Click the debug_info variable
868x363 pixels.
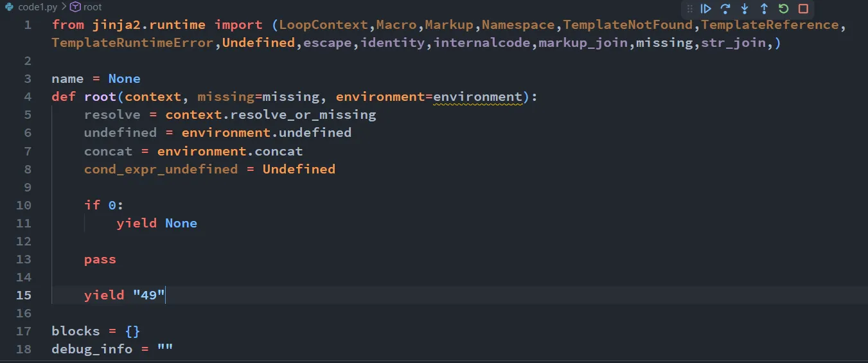tap(92, 349)
